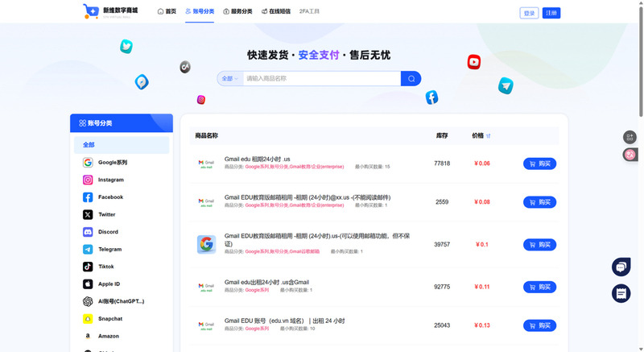The width and height of the screenshot is (644, 352).
Task: Open the 2FA工具 navigation tab
Action: [x=309, y=12]
